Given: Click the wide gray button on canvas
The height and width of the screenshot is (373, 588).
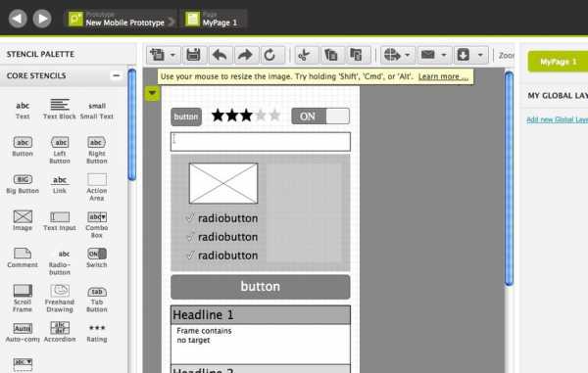Looking at the screenshot, I should click(261, 287).
